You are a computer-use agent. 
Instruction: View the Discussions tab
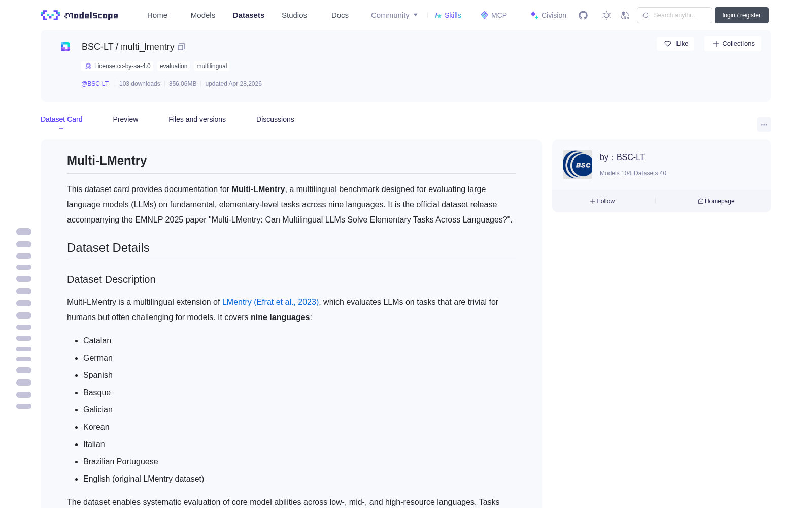pos(275,119)
